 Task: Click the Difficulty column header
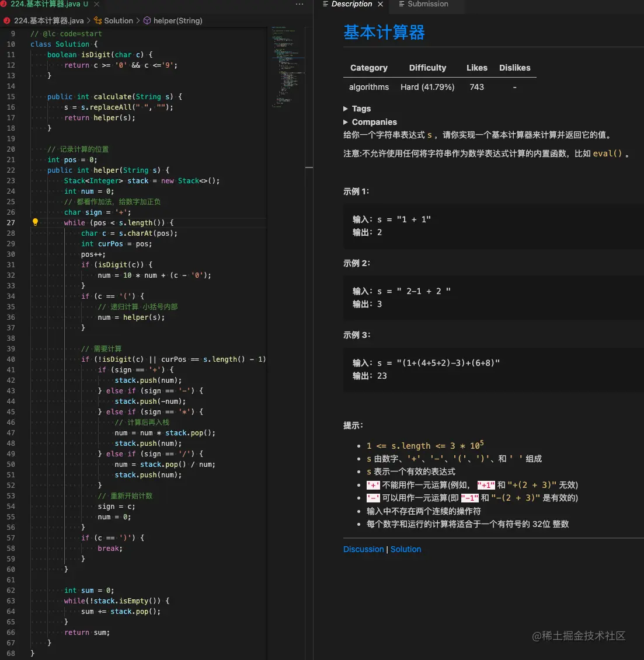tap(427, 68)
